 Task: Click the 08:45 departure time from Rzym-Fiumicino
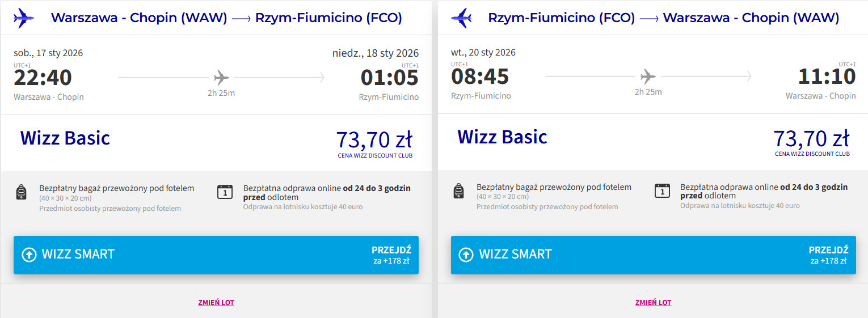coord(480,77)
